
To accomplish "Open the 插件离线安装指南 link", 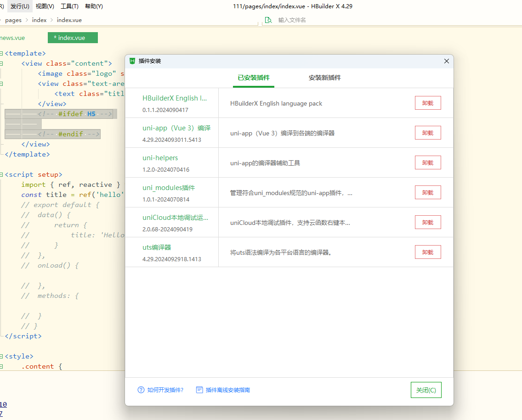I will coord(228,390).
